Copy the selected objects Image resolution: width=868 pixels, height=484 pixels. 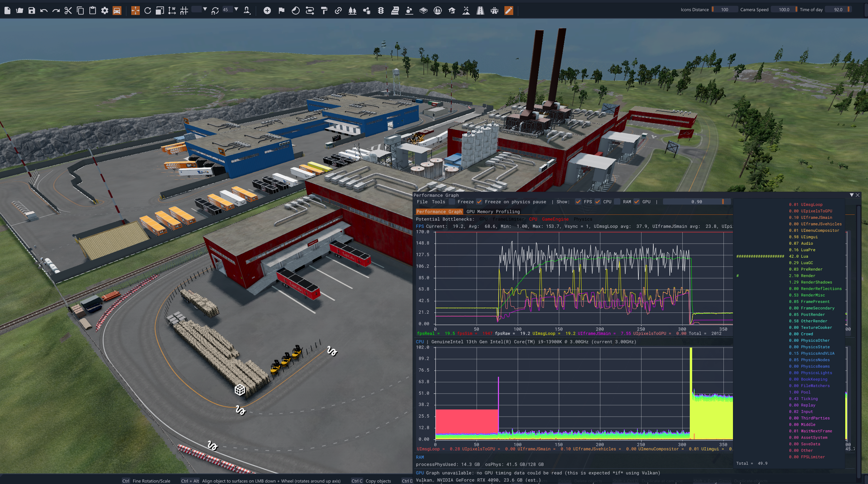pyautogui.click(x=80, y=10)
